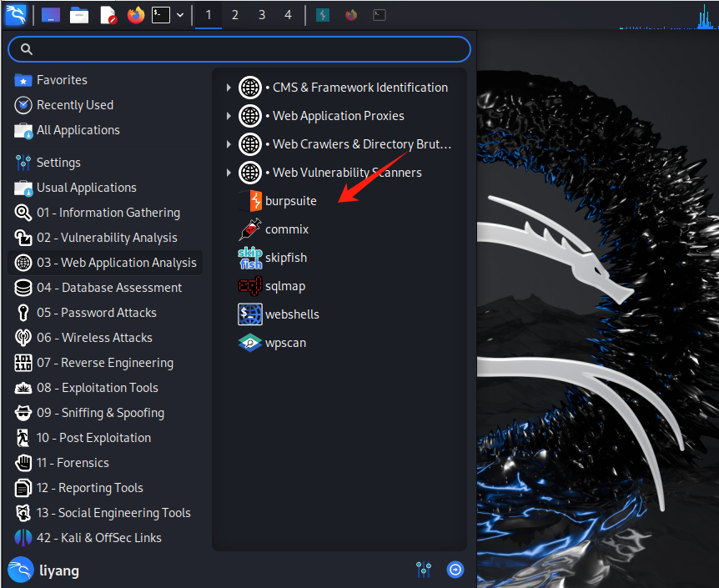Open 12 - Reporting Tools category
Screen dimensions: 719x588
(105, 488)
